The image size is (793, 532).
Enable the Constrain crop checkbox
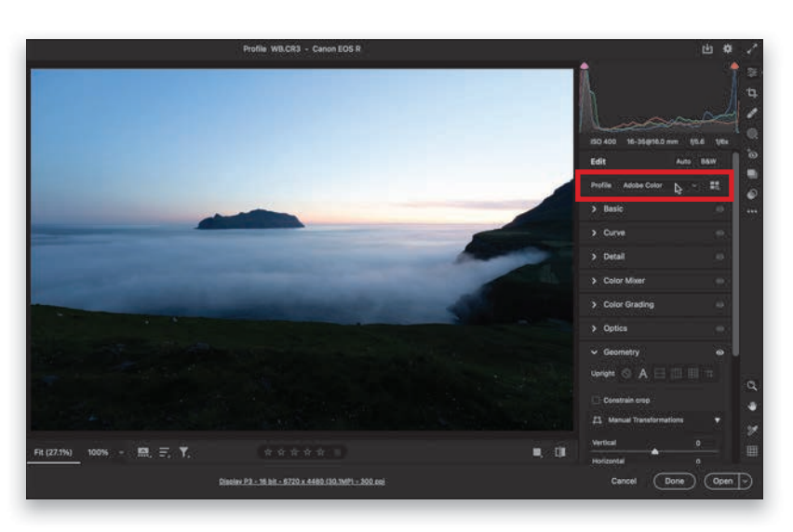pos(596,400)
